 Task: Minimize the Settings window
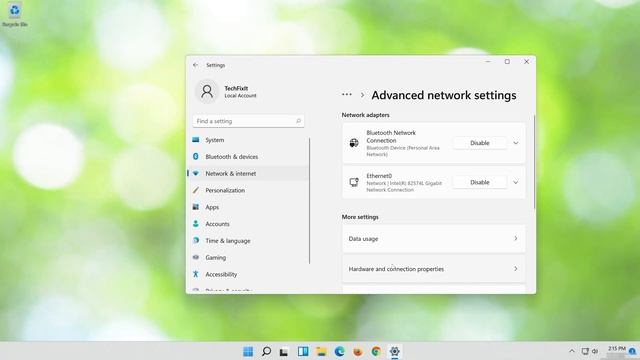tap(488, 62)
